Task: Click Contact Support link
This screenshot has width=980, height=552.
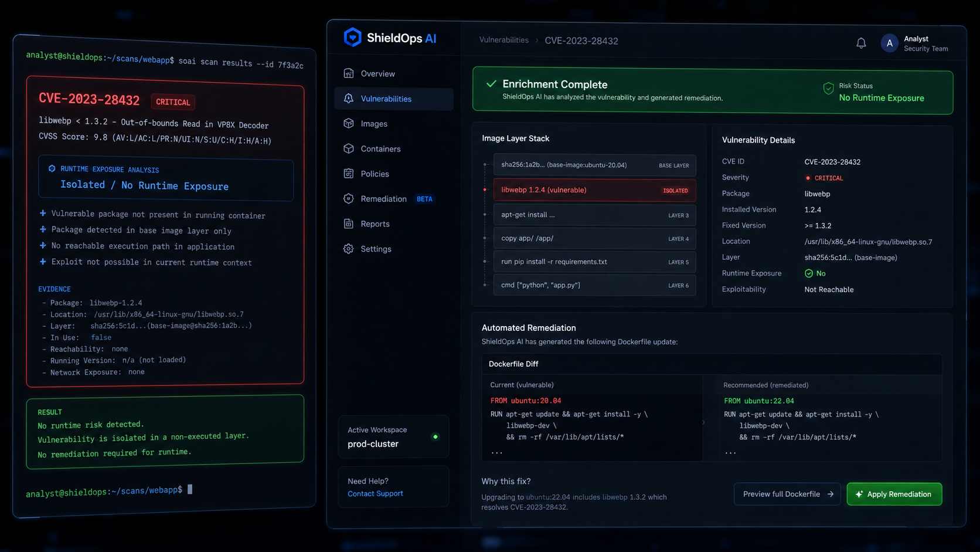Action: point(375,493)
